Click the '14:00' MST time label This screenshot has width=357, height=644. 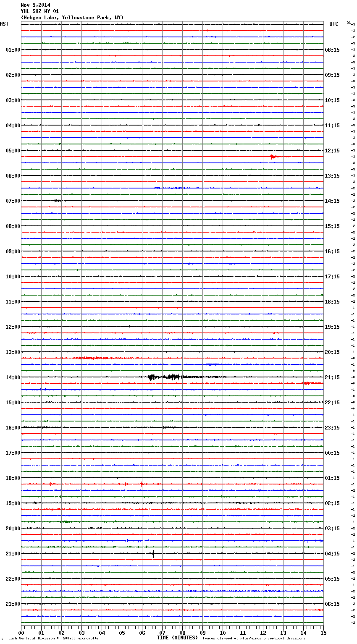(x=13, y=377)
